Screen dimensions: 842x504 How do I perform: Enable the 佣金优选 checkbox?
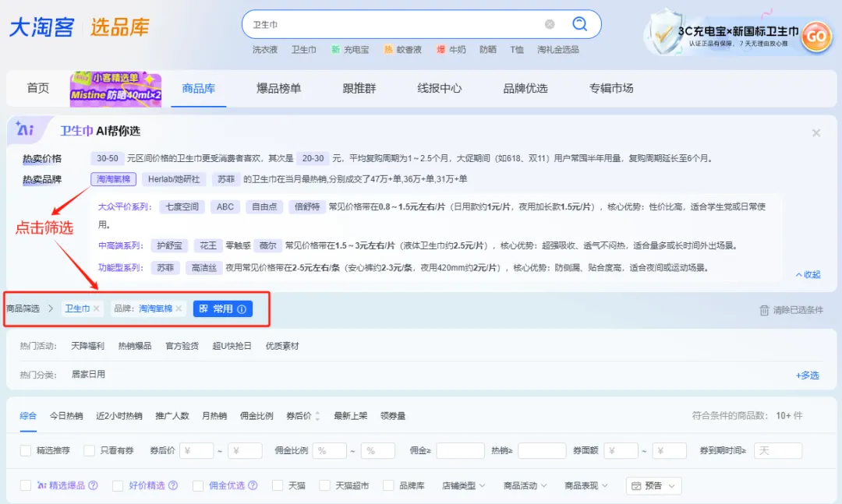click(197, 485)
